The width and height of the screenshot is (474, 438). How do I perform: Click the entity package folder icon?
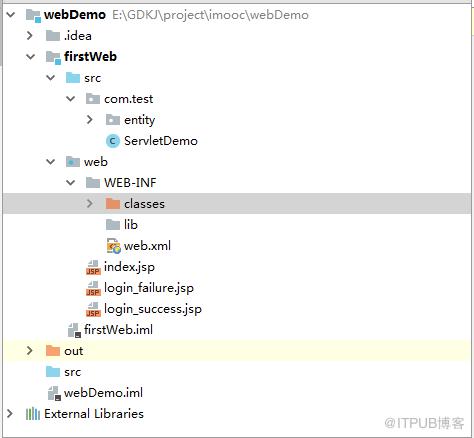point(113,120)
